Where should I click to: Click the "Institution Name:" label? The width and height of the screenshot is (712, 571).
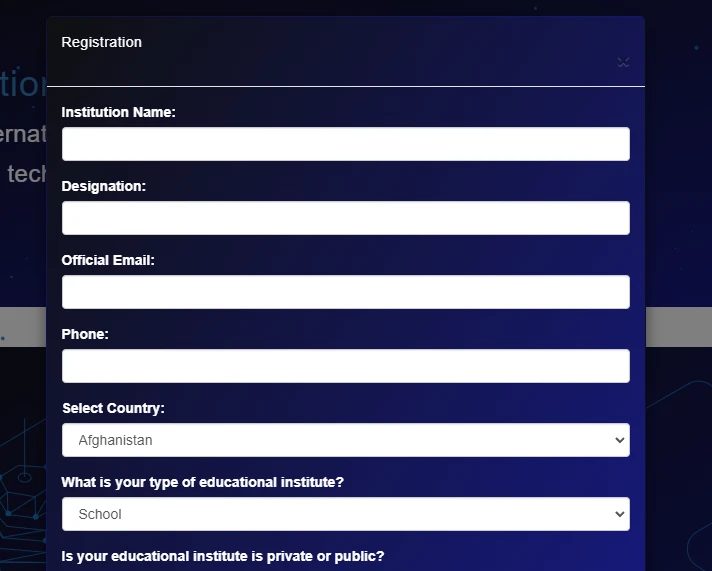pyautogui.click(x=118, y=112)
